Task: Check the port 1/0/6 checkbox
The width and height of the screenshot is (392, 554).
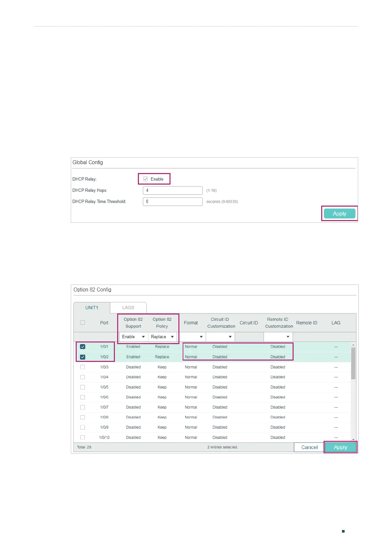Action: [83, 397]
